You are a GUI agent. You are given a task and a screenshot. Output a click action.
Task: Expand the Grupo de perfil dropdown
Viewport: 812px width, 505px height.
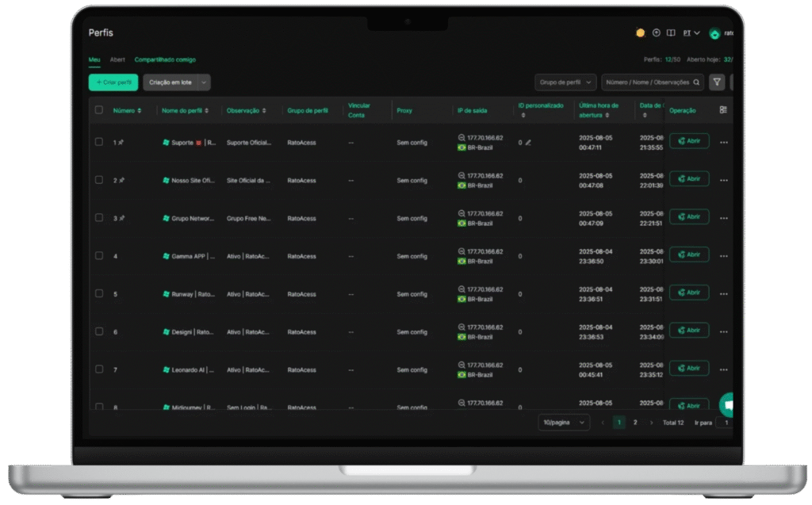tap(565, 82)
